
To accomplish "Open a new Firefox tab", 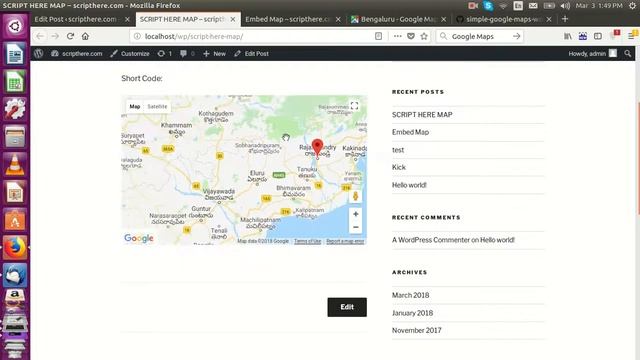I will [565, 19].
